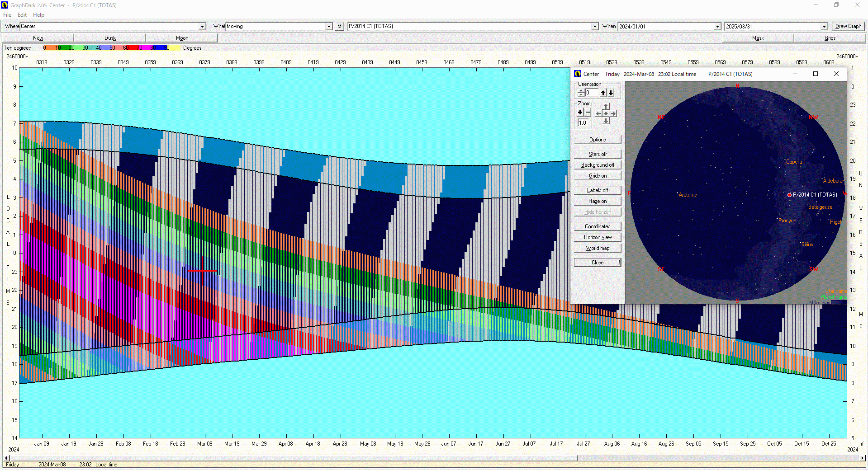868x470 pixels.
Task: Open the What object-type dropdown
Action: (329, 27)
